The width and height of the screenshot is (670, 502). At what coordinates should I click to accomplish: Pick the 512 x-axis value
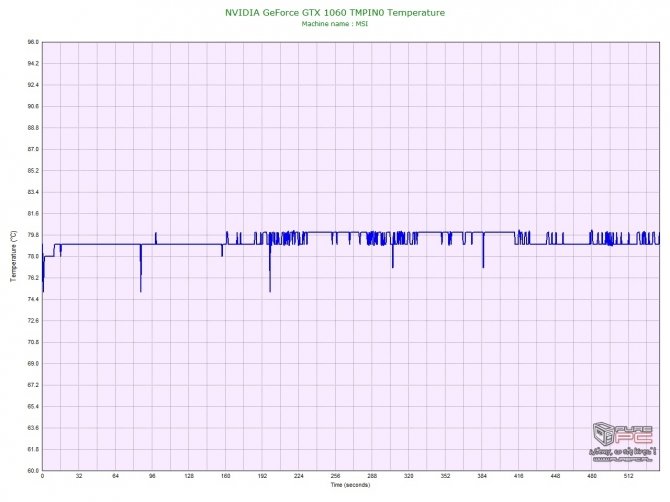629,476
